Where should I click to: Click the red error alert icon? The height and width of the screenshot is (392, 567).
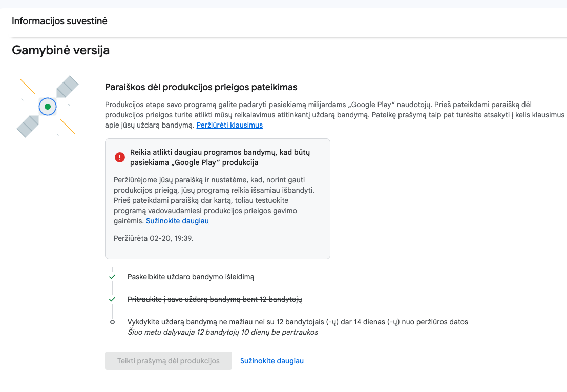point(120,157)
